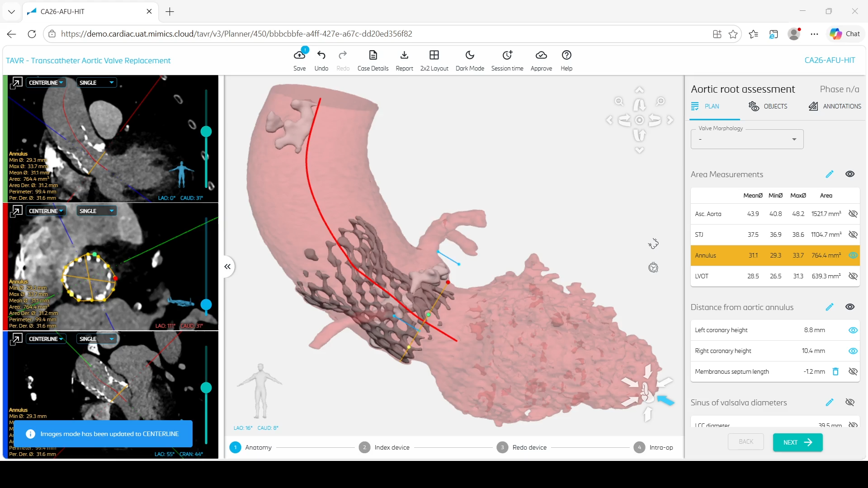
Task: Open Valve Morphology dropdown
Action: (x=747, y=139)
